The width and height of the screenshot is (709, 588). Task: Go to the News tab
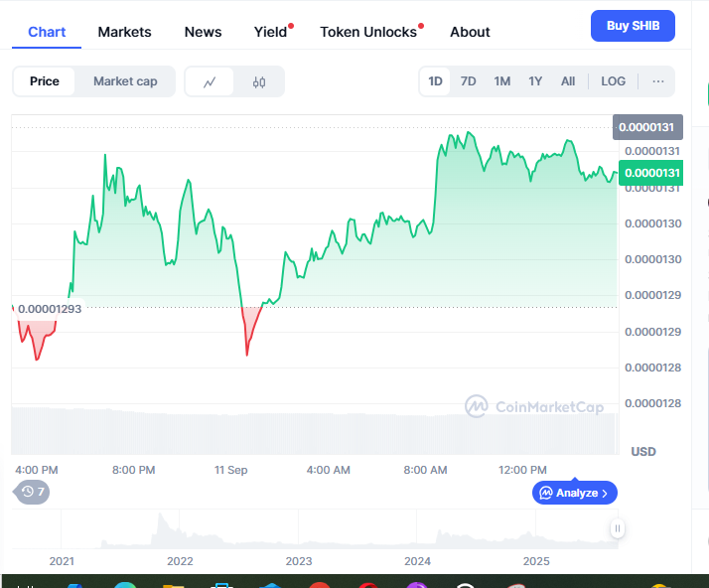tap(203, 32)
